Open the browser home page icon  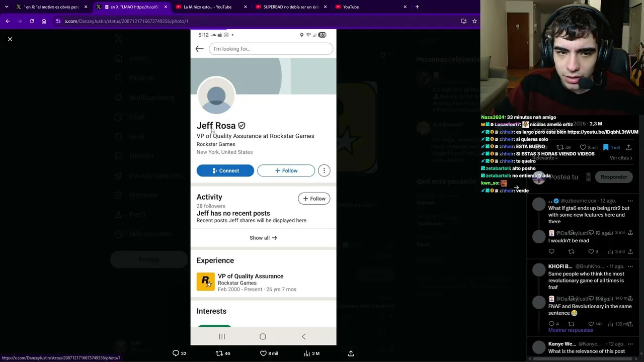[x=44, y=21]
